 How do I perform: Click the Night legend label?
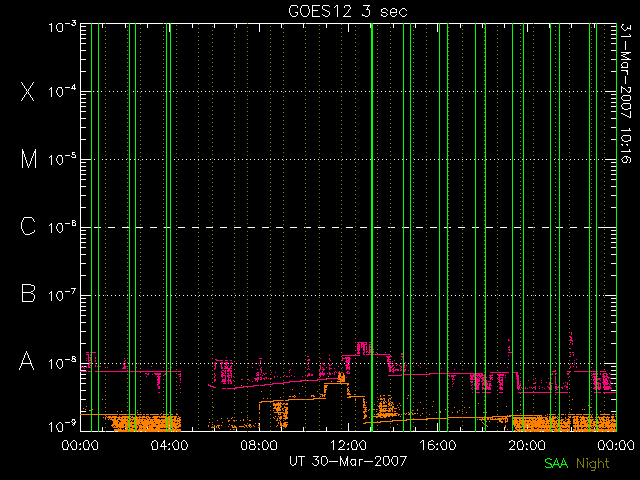click(593, 464)
